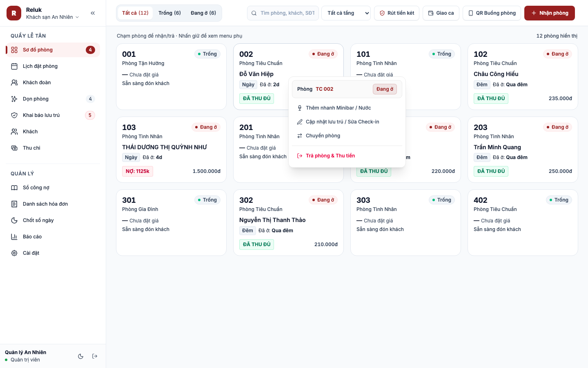Click the Báo cáo chart icon
This screenshot has width=588, height=368.
tap(14, 237)
